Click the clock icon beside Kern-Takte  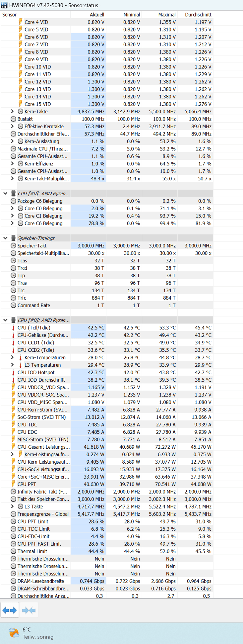[21, 112]
